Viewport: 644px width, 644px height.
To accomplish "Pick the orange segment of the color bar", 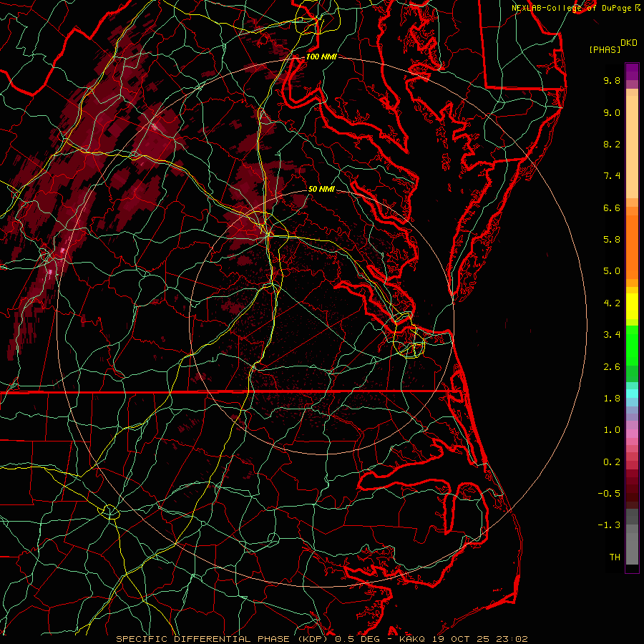I will 632,247.
